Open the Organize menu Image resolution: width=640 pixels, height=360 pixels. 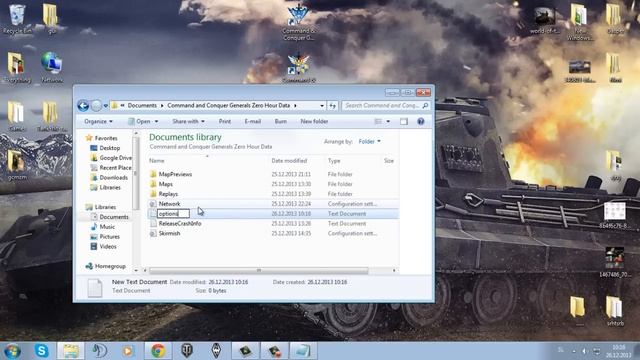[x=98, y=122]
